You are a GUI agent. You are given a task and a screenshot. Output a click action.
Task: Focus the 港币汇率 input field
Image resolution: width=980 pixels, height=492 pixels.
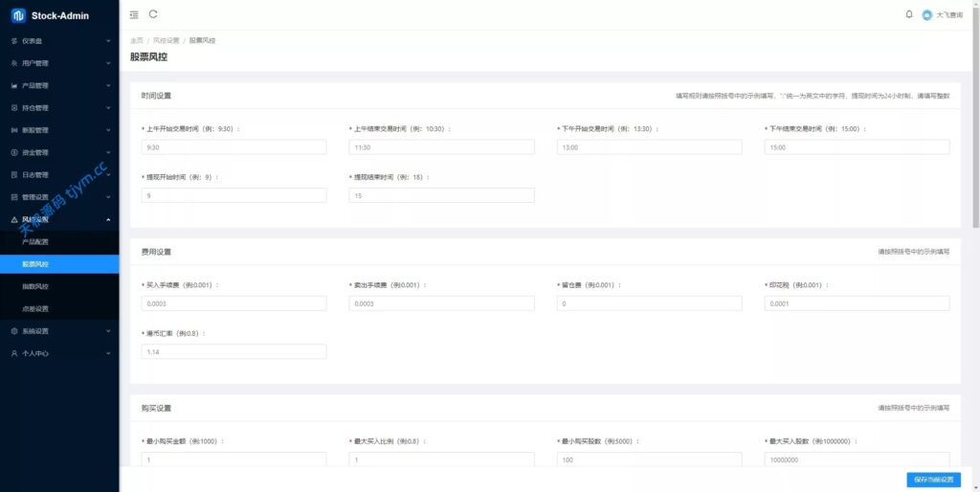click(234, 352)
